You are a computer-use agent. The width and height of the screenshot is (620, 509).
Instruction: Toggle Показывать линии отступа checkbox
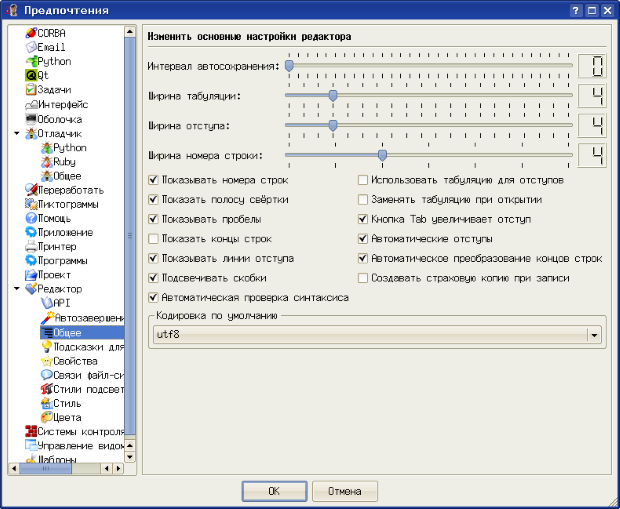click(153, 259)
